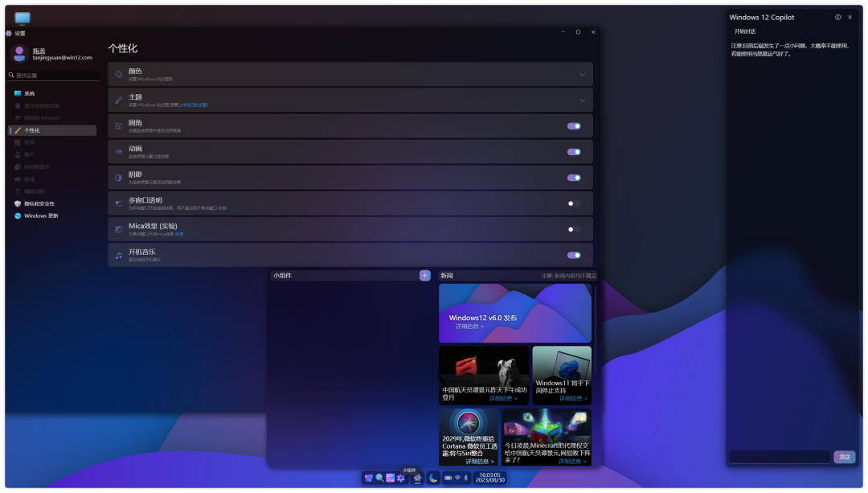Screen dimensions: 868x493
Task: Click the 个性化 page heading
Action: (x=123, y=49)
